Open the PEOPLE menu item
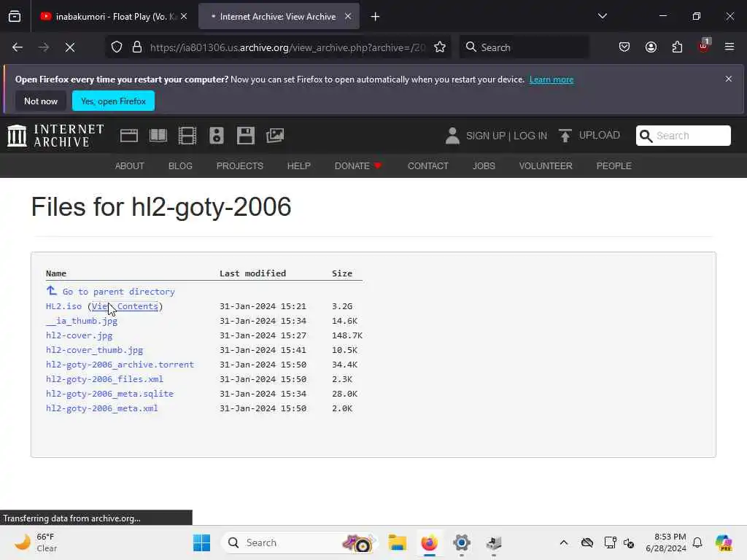The width and height of the screenshot is (747, 560). (614, 166)
